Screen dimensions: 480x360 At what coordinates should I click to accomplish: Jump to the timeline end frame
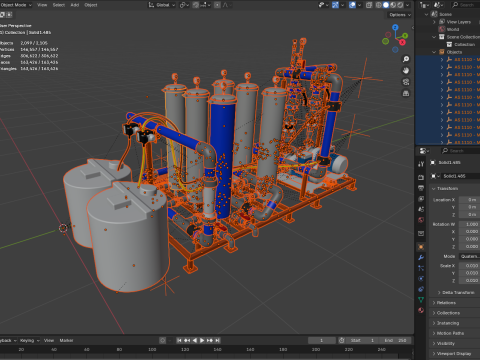pos(217,340)
